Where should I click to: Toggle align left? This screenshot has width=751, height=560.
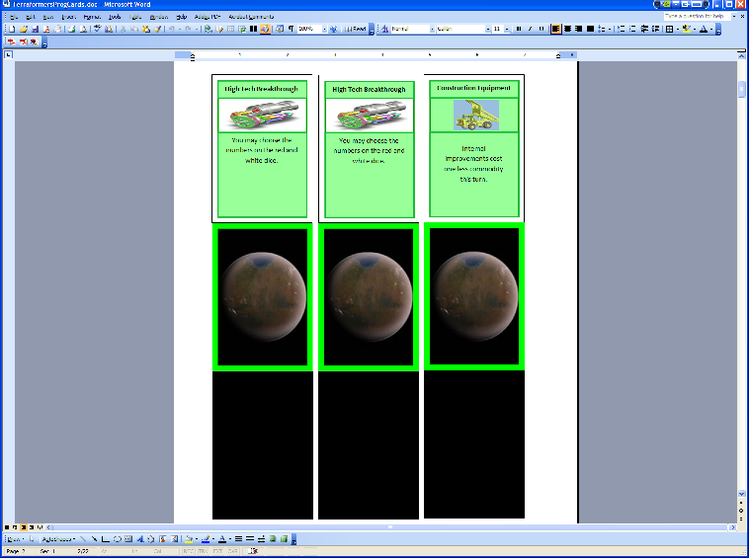[x=555, y=29]
